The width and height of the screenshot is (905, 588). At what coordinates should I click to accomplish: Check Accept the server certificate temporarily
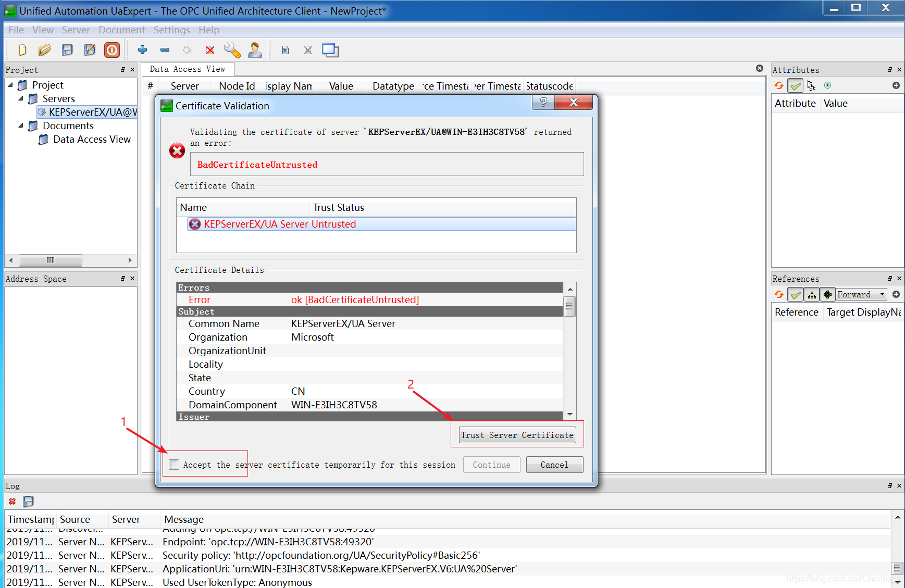(174, 465)
